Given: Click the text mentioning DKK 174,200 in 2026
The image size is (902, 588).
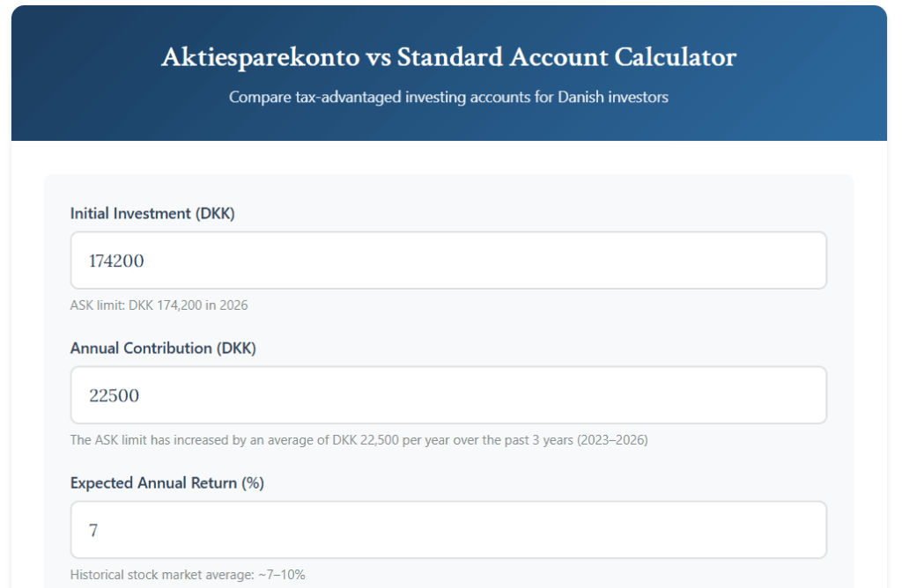Looking at the screenshot, I should click(x=159, y=305).
